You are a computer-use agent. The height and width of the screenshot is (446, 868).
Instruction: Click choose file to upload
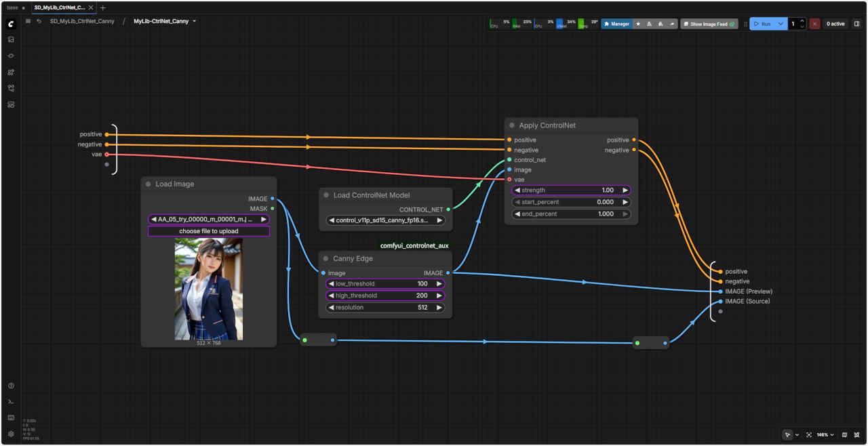tap(209, 231)
